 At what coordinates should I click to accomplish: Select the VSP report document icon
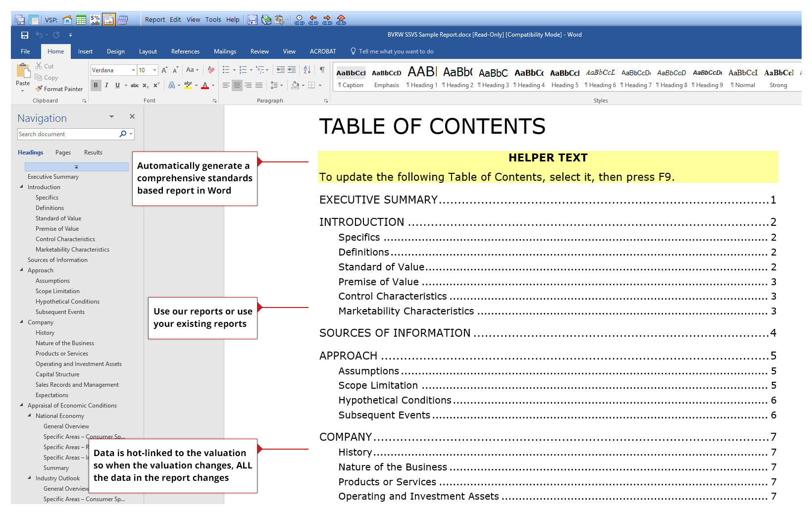(x=109, y=20)
